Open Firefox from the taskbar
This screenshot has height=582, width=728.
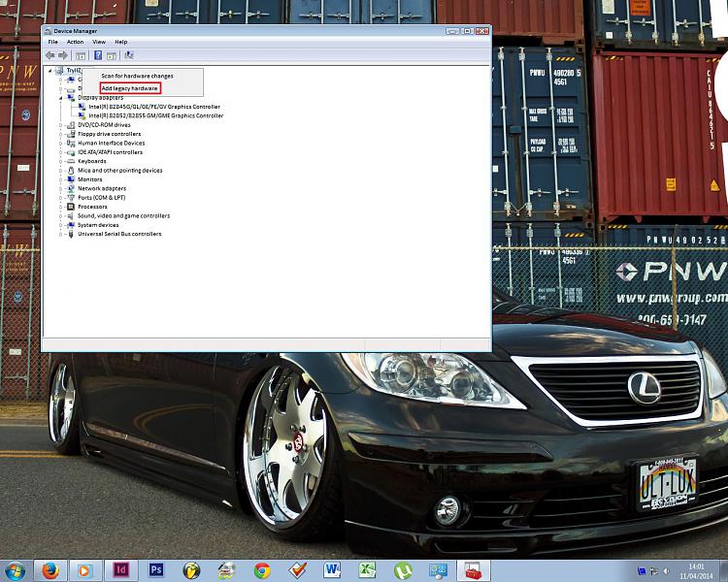click(50, 570)
